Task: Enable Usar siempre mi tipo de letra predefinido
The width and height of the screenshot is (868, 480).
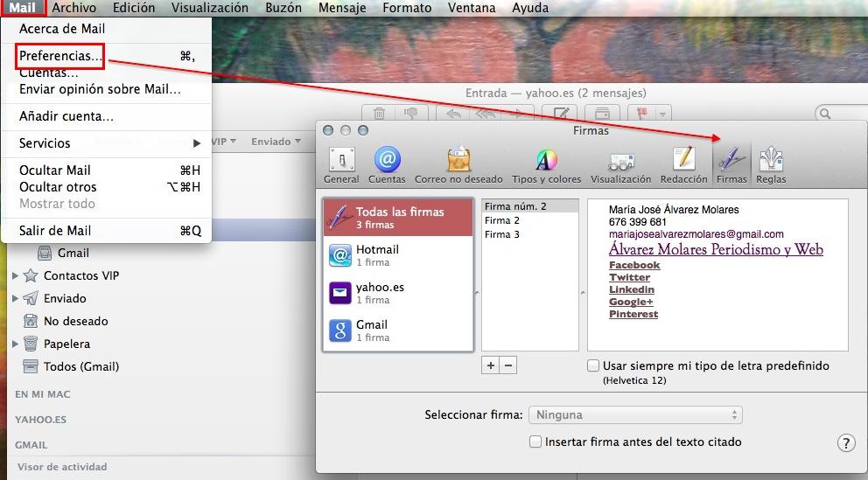Action: (594, 365)
